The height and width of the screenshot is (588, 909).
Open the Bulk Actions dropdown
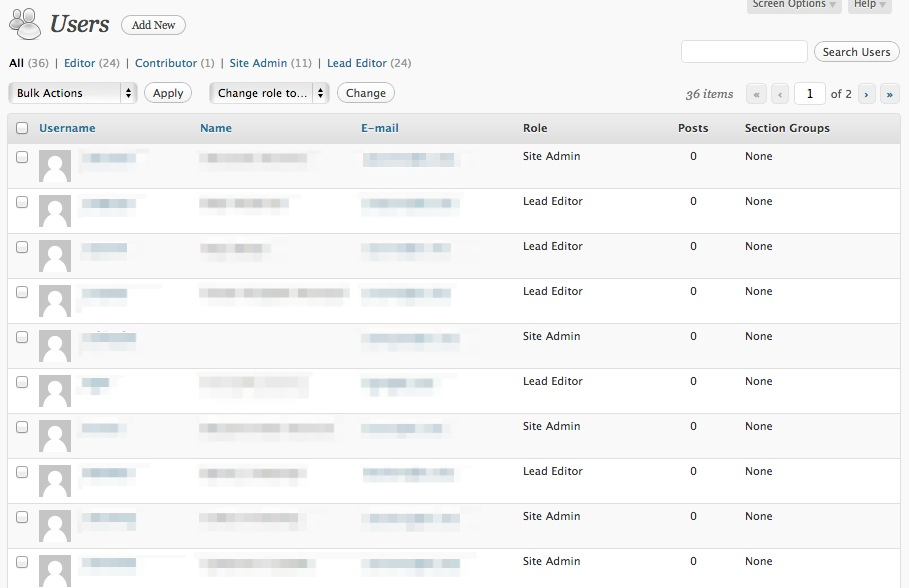pos(72,92)
